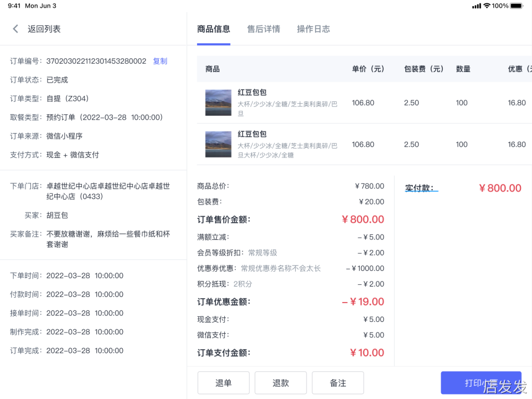Click 积分抵现 note 2积分
This screenshot has height=399, width=532.
pos(242,284)
